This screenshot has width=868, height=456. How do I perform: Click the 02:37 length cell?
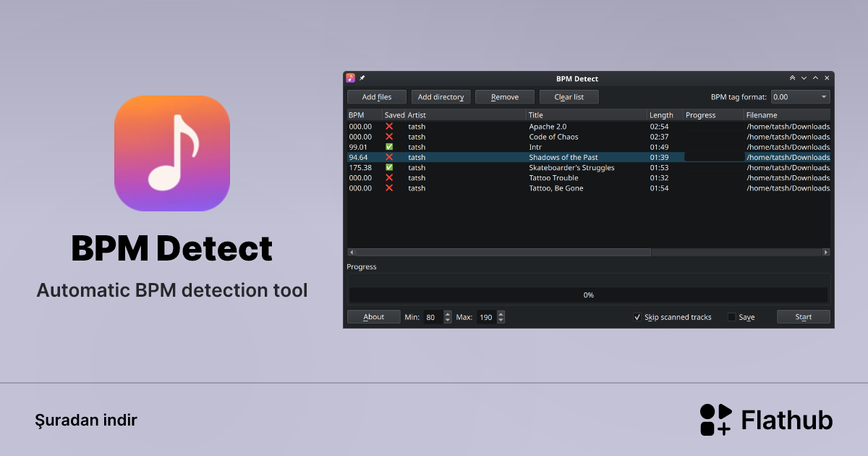pos(659,137)
